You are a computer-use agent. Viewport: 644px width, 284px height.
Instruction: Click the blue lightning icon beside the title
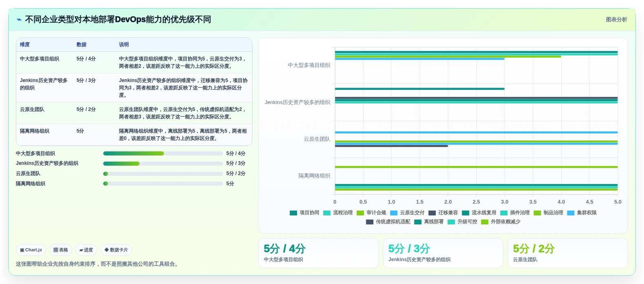(x=19, y=20)
